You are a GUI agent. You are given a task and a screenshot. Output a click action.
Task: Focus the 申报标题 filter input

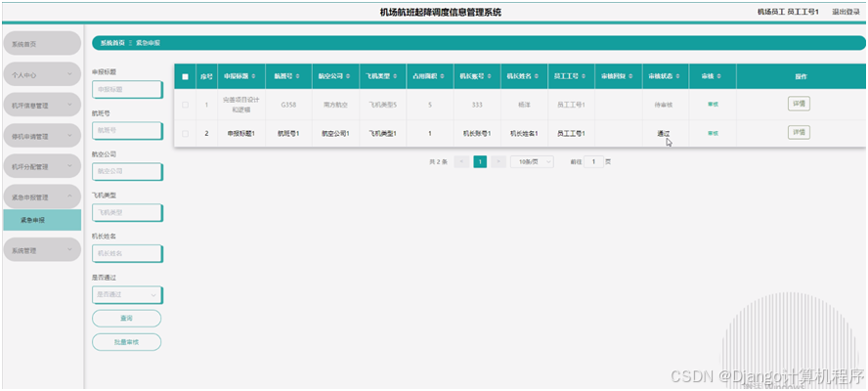pyautogui.click(x=127, y=89)
